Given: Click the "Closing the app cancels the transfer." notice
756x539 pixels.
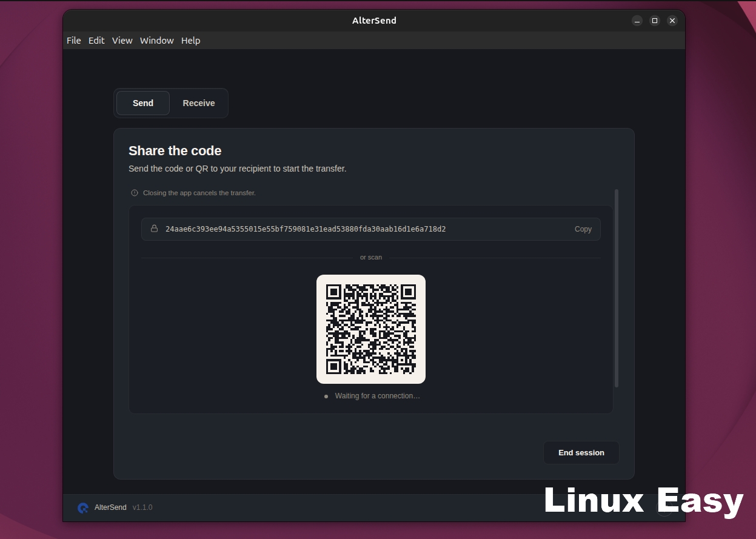Looking at the screenshot, I should coord(199,193).
